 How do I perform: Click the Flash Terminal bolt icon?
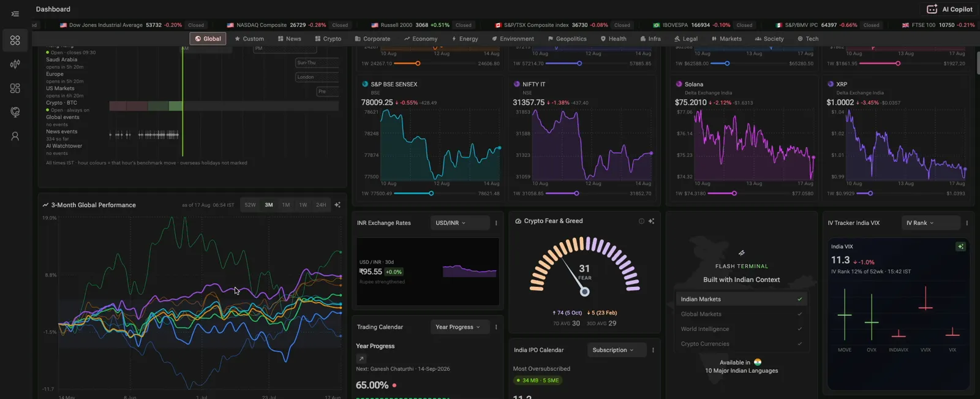tap(742, 253)
